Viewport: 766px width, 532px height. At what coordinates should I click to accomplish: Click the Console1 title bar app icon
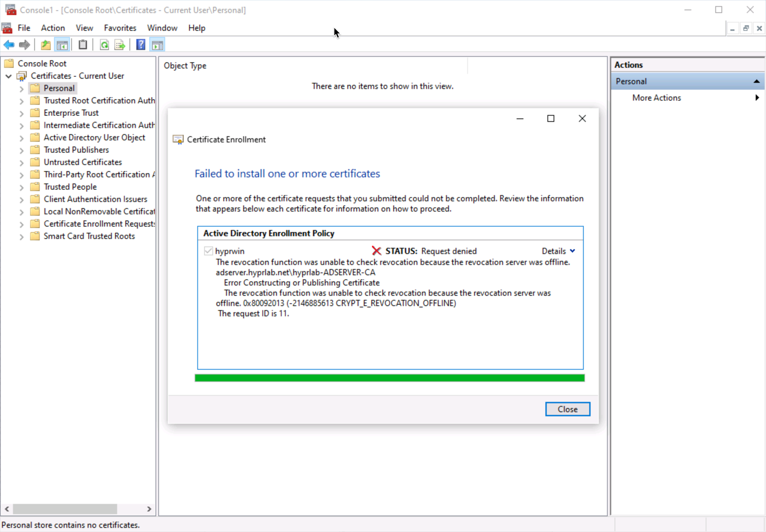[10, 10]
